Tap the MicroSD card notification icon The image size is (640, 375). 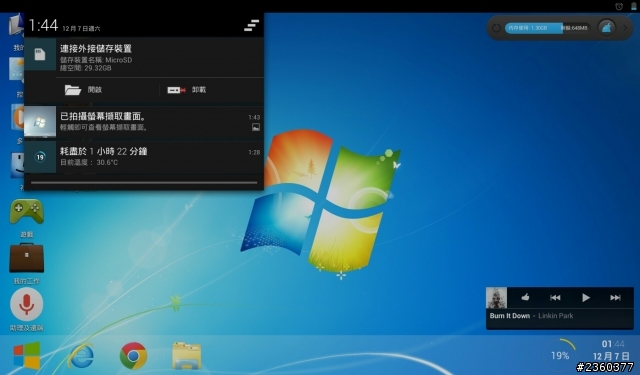pos(40,54)
